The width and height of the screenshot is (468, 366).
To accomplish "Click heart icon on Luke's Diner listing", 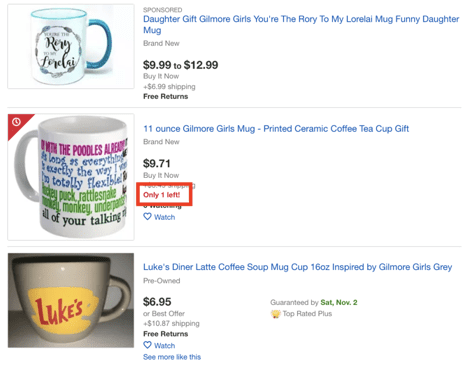I will (x=147, y=345).
